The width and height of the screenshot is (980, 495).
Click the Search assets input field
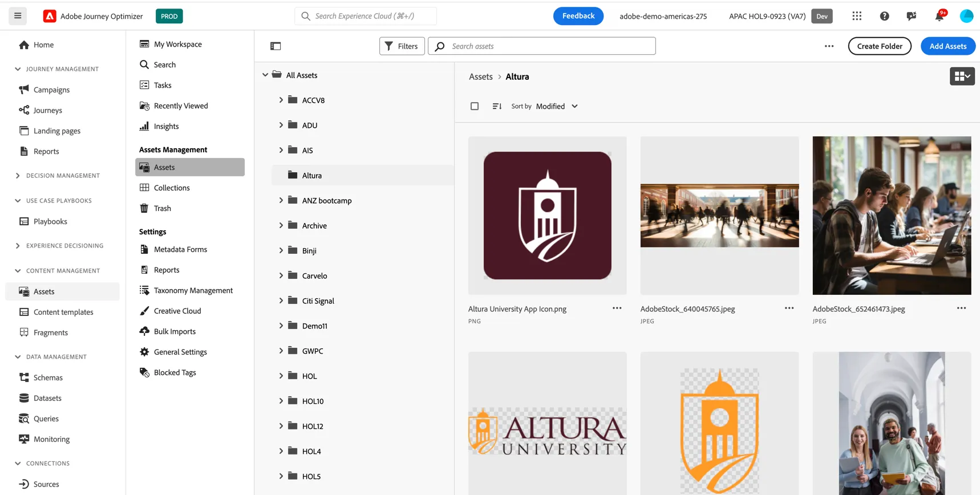click(542, 46)
